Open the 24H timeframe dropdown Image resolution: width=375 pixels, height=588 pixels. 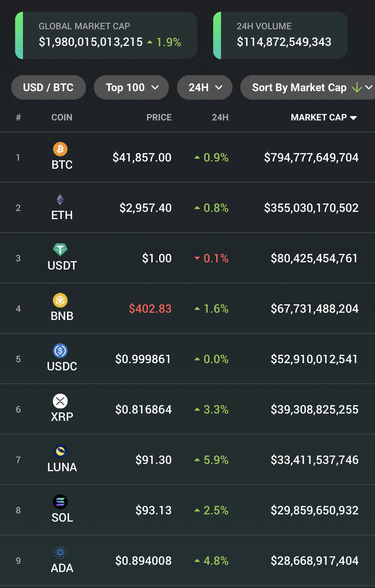click(x=205, y=88)
